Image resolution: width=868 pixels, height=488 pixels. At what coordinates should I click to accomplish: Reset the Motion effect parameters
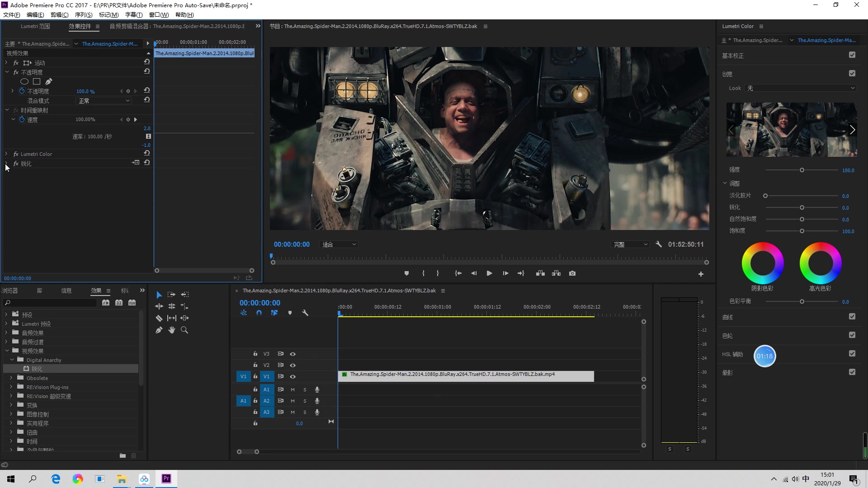(147, 62)
